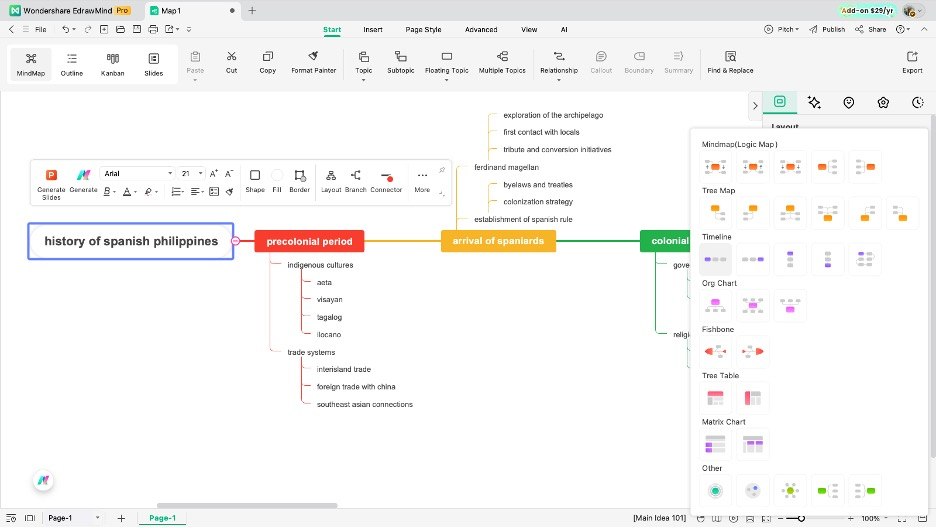Open the File menu
This screenshot has width=936, height=528.
41,29
